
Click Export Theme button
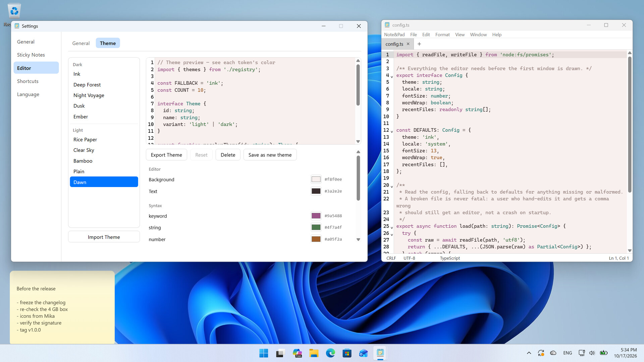(x=166, y=155)
